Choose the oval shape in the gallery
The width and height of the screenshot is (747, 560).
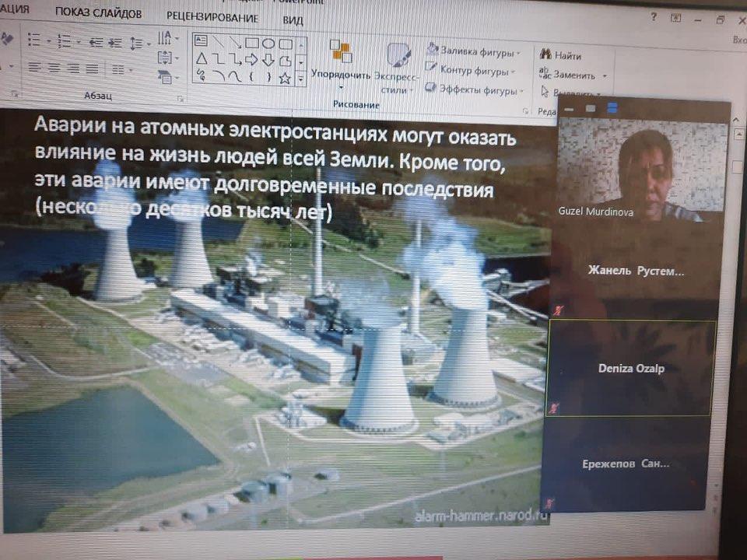point(268,43)
